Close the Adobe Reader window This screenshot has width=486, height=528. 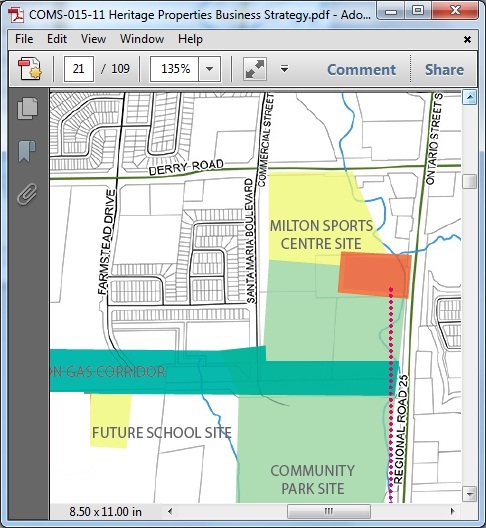tap(455, 11)
